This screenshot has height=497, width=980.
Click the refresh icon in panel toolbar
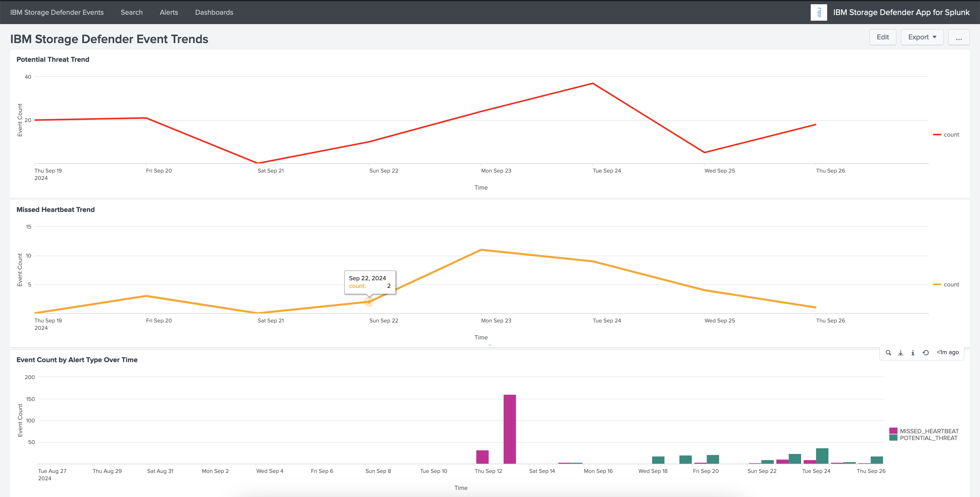click(x=926, y=352)
